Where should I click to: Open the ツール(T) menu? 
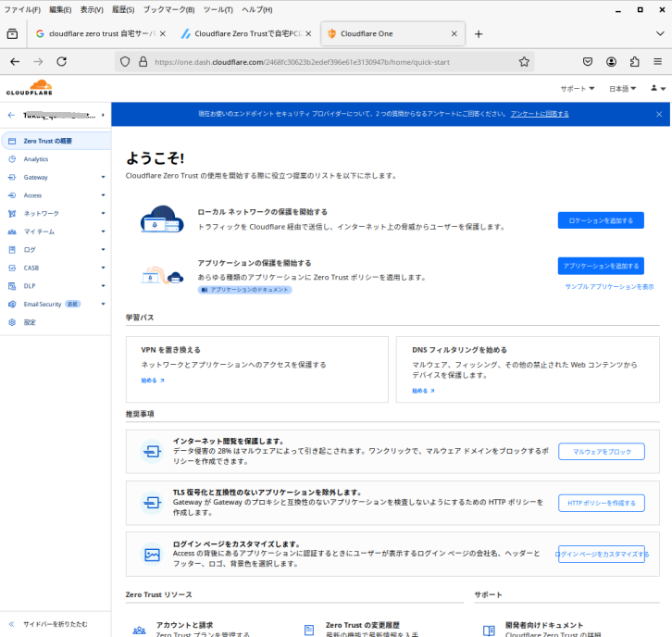tap(218, 9)
